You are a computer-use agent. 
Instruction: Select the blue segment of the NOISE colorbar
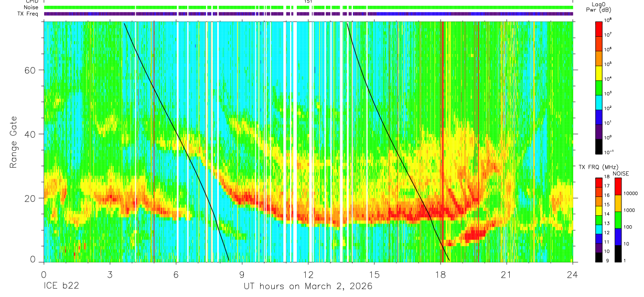[x=618, y=236]
